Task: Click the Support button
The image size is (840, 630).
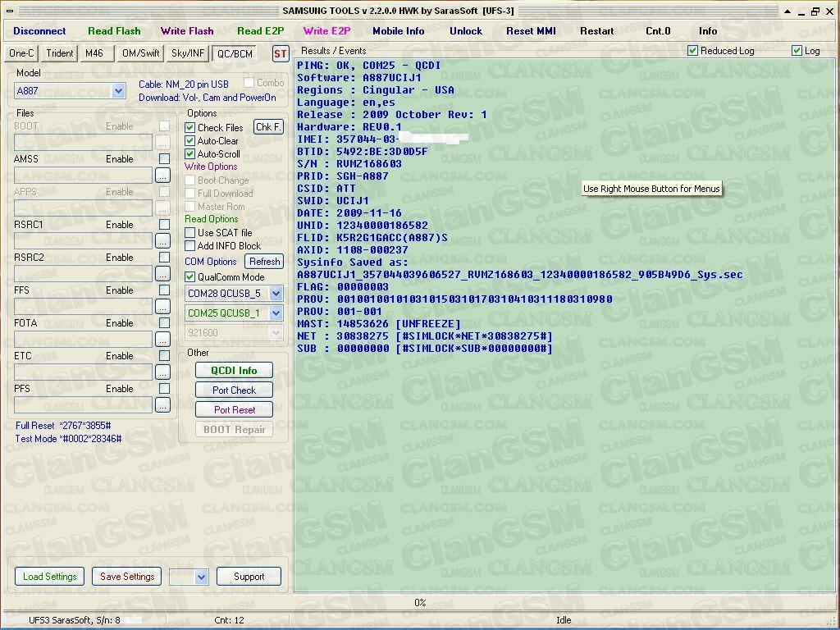Action: point(249,577)
